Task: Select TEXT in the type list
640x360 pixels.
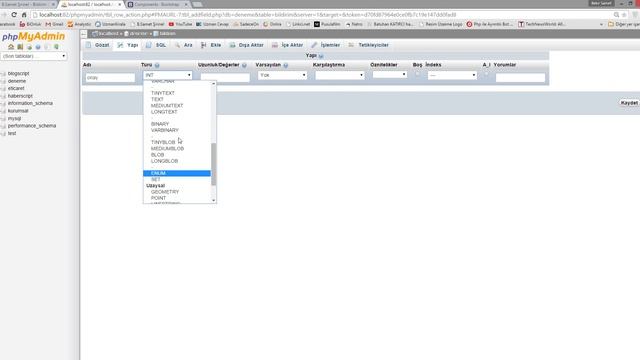Action: coord(177,99)
